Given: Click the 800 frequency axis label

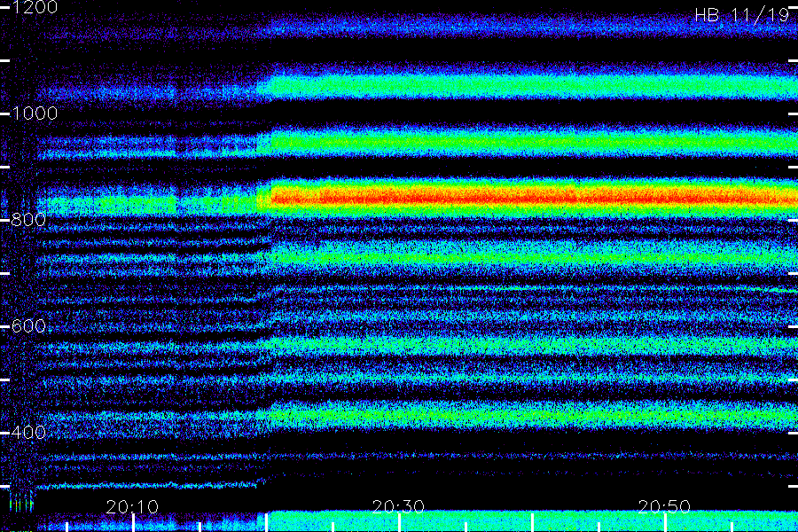Looking at the screenshot, I should 28,219.
